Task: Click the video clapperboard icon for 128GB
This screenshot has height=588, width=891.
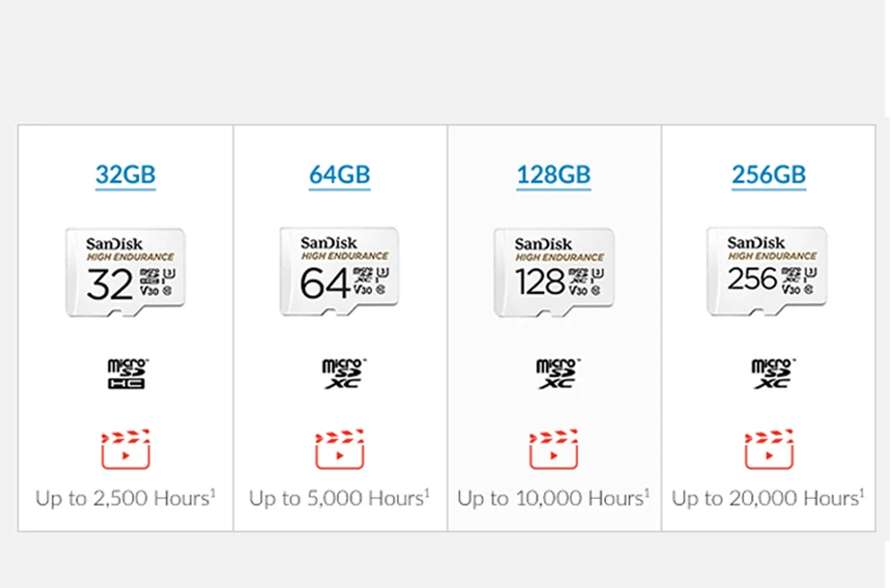Action: (x=553, y=450)
